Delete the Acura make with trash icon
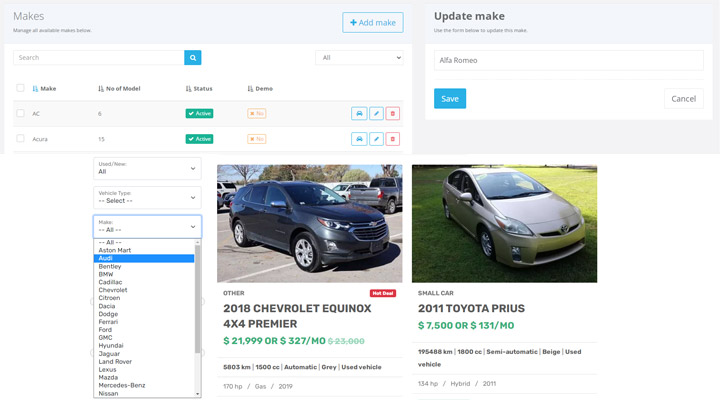Image resolution: width=720 pixels, height=400 pixels. coord(393,139)
